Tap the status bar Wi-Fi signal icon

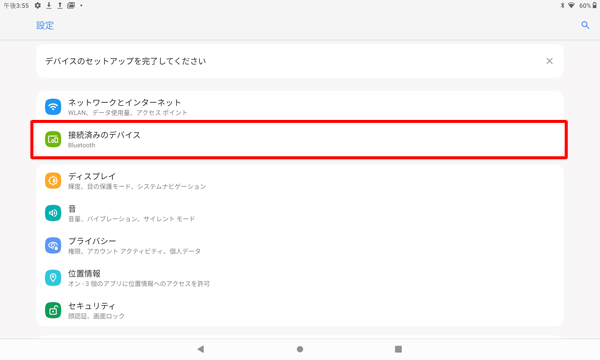point(571,5)
